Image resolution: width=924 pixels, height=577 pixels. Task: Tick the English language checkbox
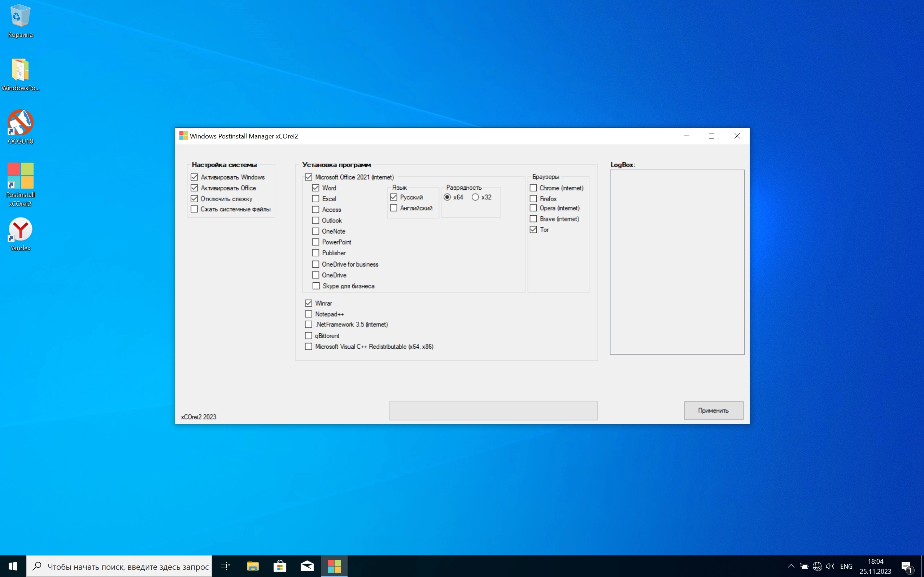click(394, 208)
